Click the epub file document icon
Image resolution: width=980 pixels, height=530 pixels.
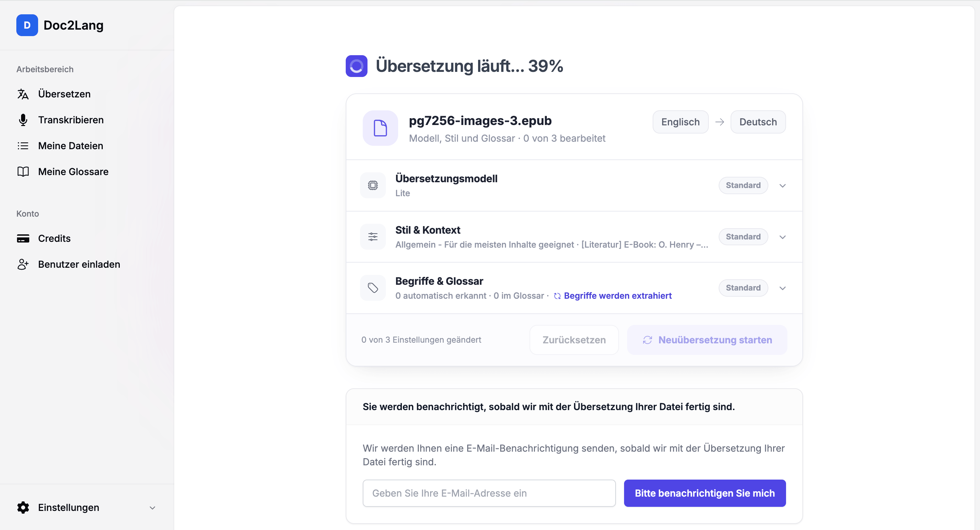tap(380, 128)
